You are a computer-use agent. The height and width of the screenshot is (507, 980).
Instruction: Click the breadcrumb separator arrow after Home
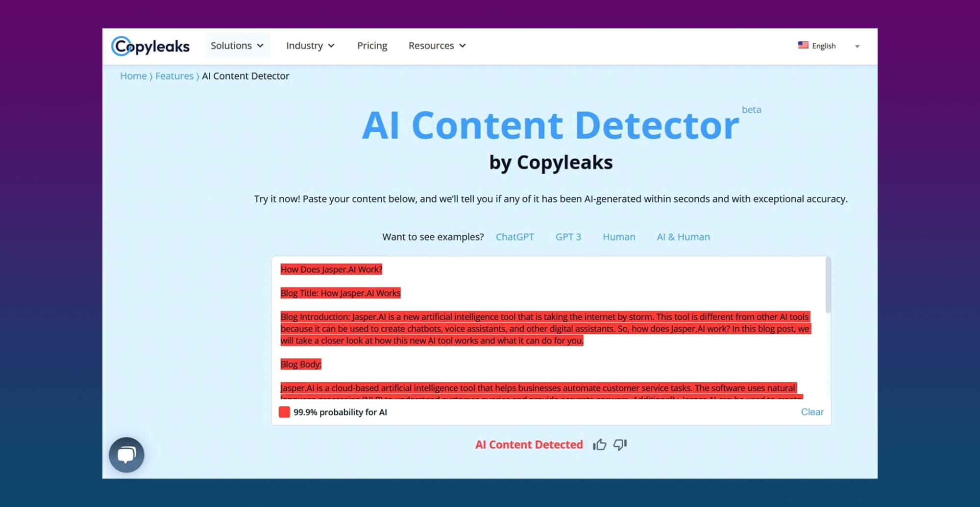pos(151,76)
